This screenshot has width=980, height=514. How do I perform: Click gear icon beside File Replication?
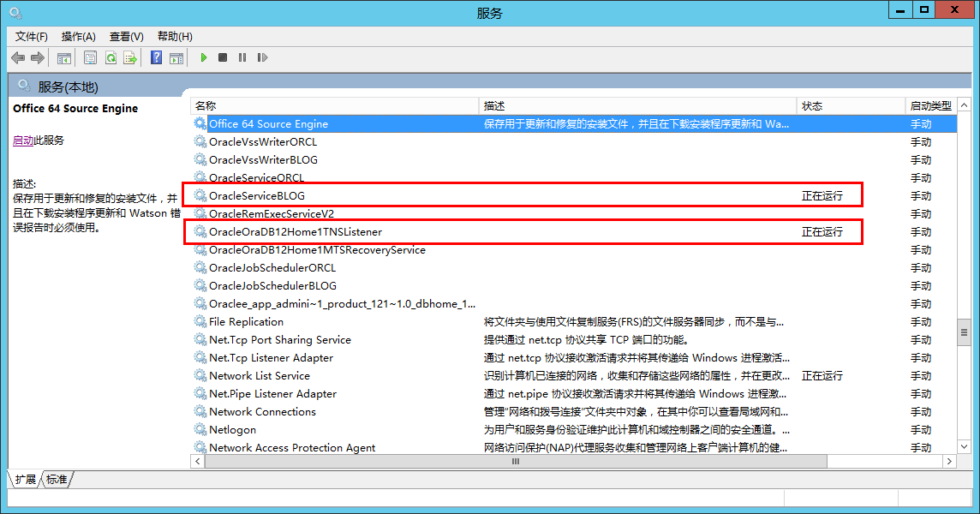click(200, 321)
